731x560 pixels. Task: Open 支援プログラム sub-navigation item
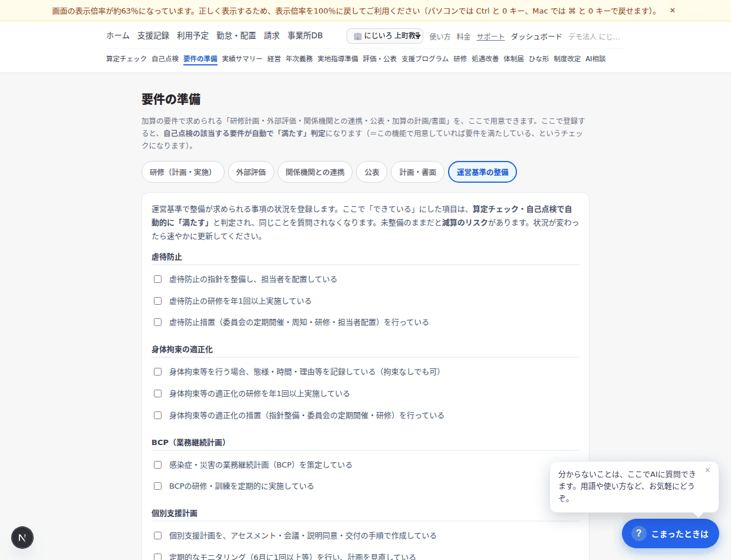click(x=425, y=59)
